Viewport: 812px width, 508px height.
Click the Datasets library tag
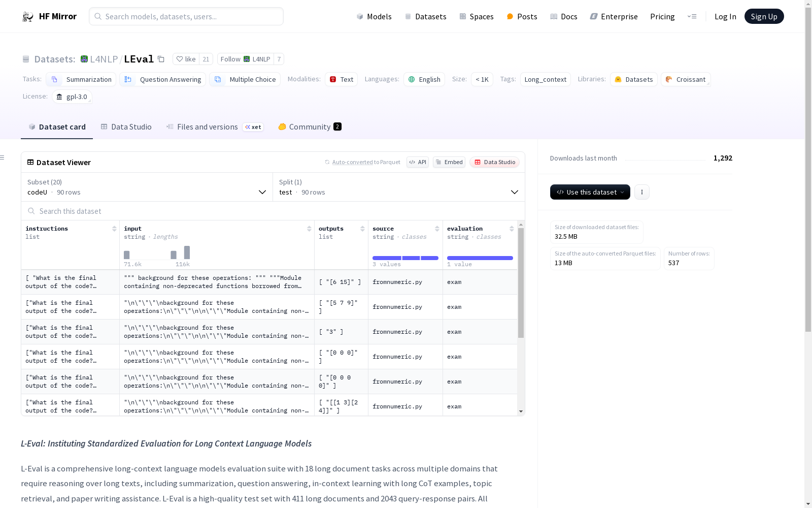click(x=634, y=79)
